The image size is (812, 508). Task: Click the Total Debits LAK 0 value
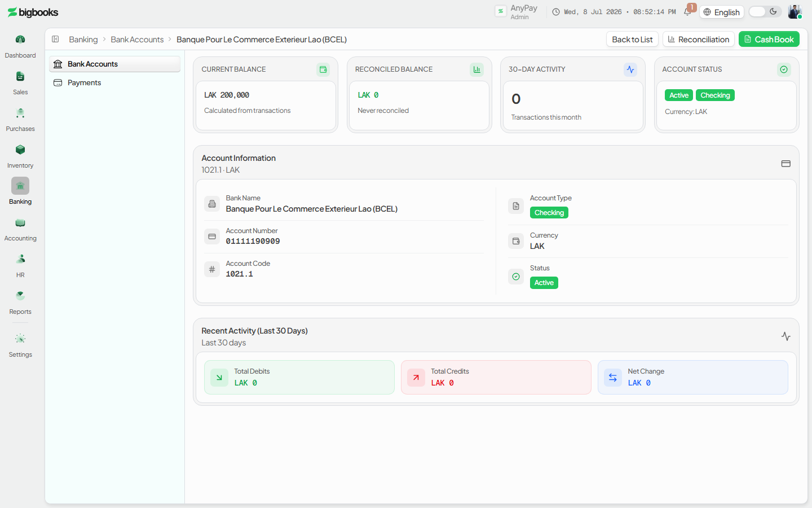246,383
